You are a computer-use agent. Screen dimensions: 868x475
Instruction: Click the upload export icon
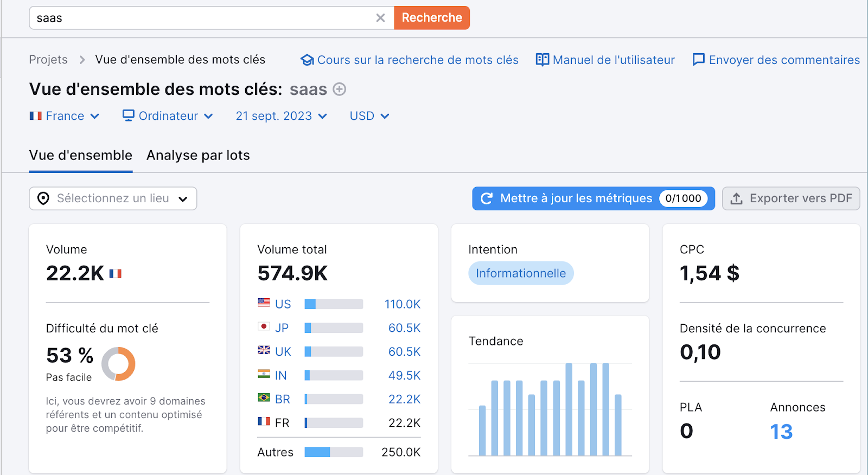pyautogui.click(x=736, y=198)
